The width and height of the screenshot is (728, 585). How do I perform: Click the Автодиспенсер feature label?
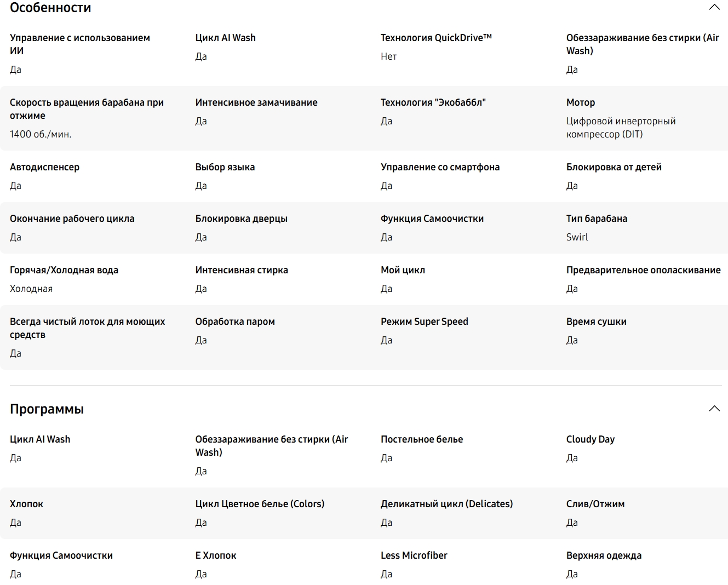[44, 167]
